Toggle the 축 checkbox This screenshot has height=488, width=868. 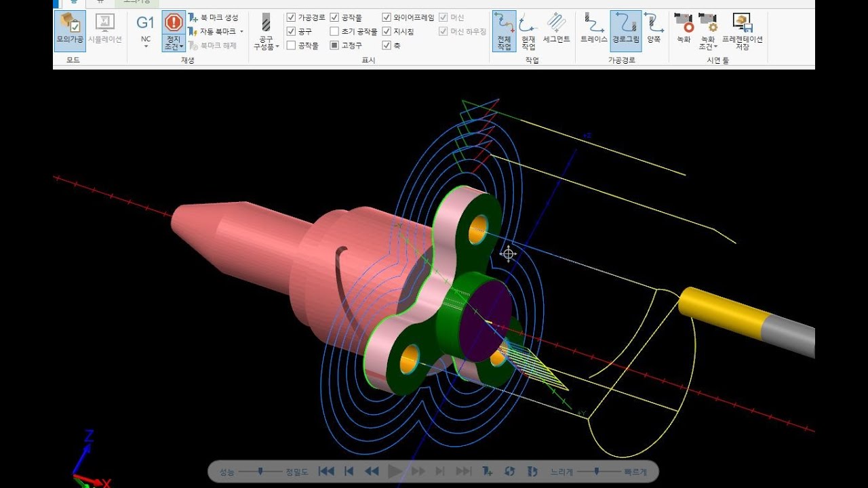387,45
